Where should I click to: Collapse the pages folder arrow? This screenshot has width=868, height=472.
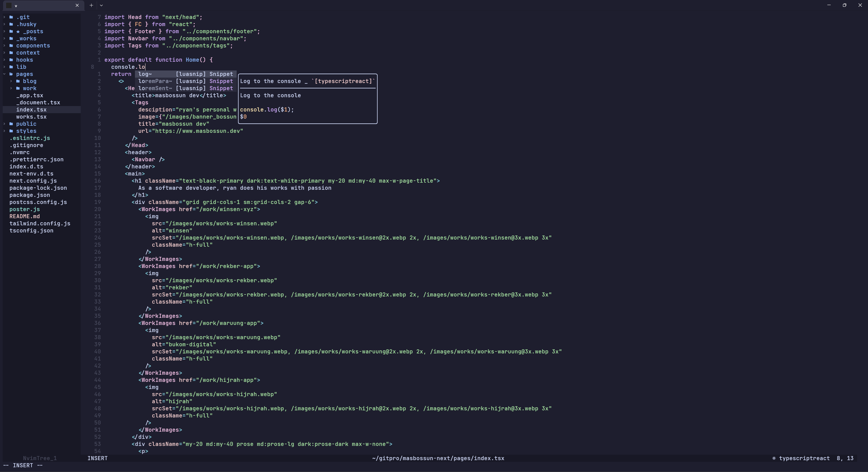point(4,74)
